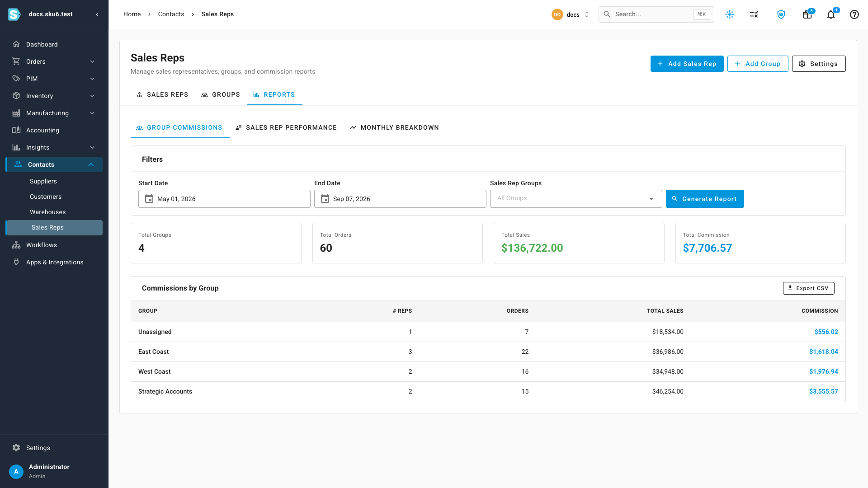This screenshot has height=488, width=868.
Task: Click the Start Date field
Action: [224, 199]
